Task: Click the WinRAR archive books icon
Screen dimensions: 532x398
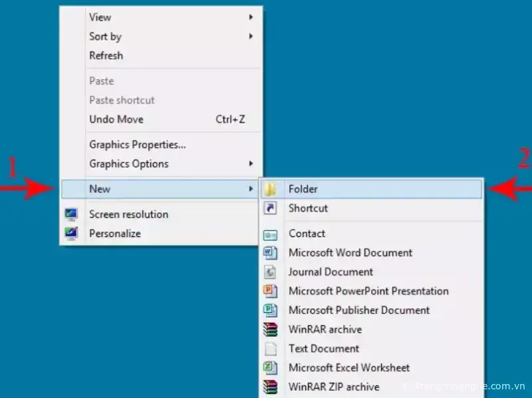Action: click(270, 329)
